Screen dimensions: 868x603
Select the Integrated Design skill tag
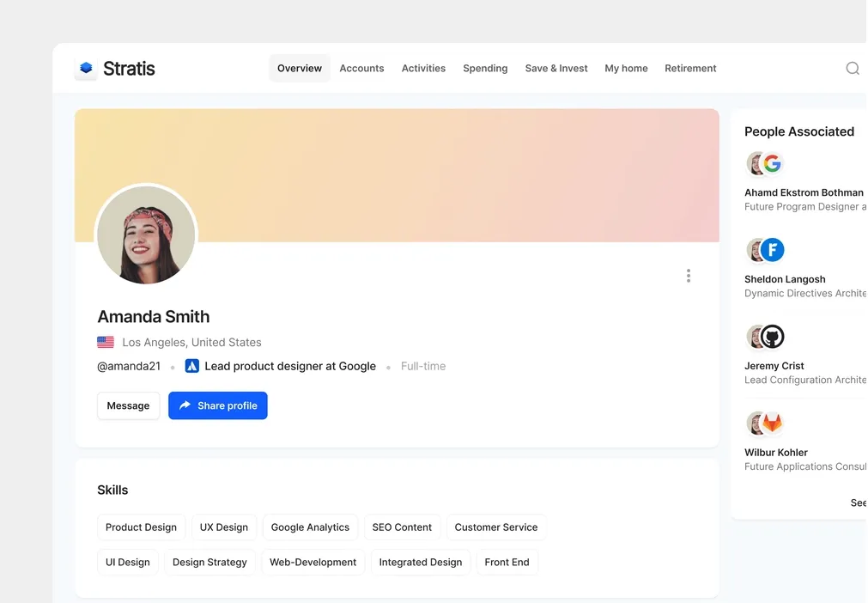pyautogui.click(x=420, y=562)
